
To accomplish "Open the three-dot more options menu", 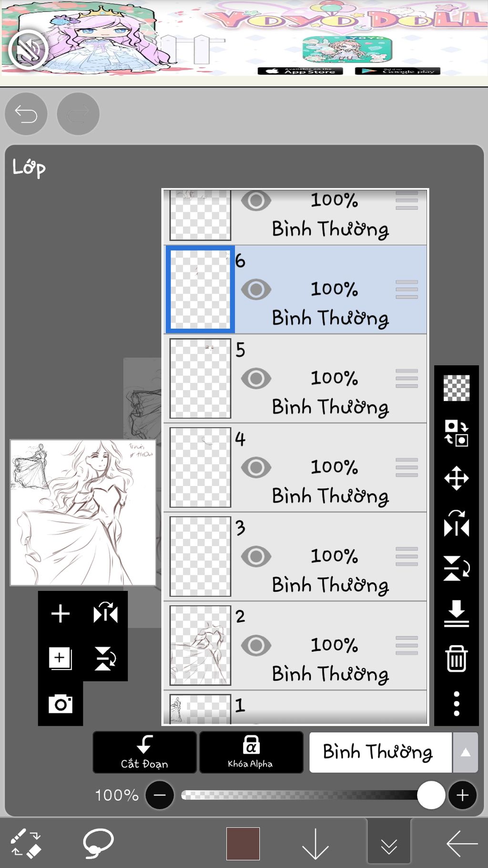I will (457, 703).
